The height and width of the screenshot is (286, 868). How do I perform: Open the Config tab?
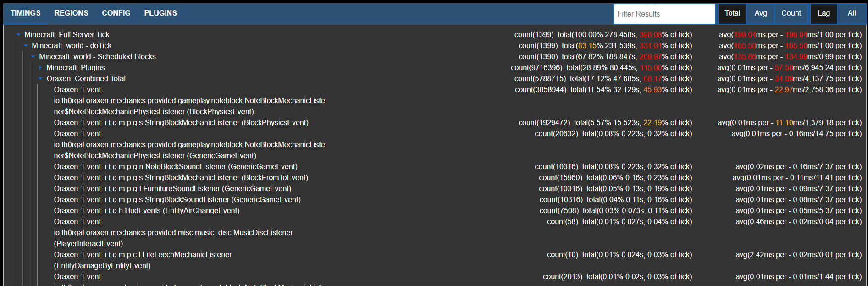116,13
